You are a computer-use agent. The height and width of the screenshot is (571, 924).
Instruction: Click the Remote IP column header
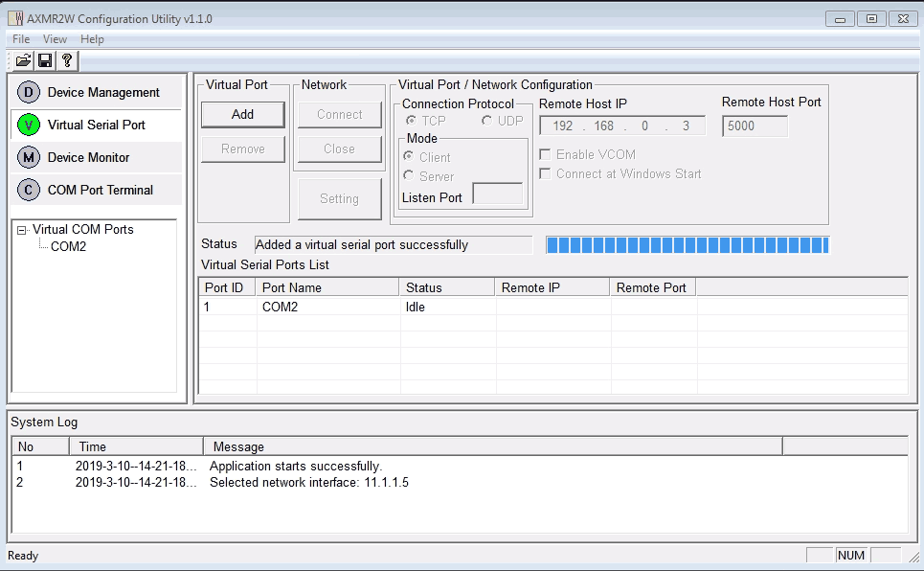click(x=552, y=287)
